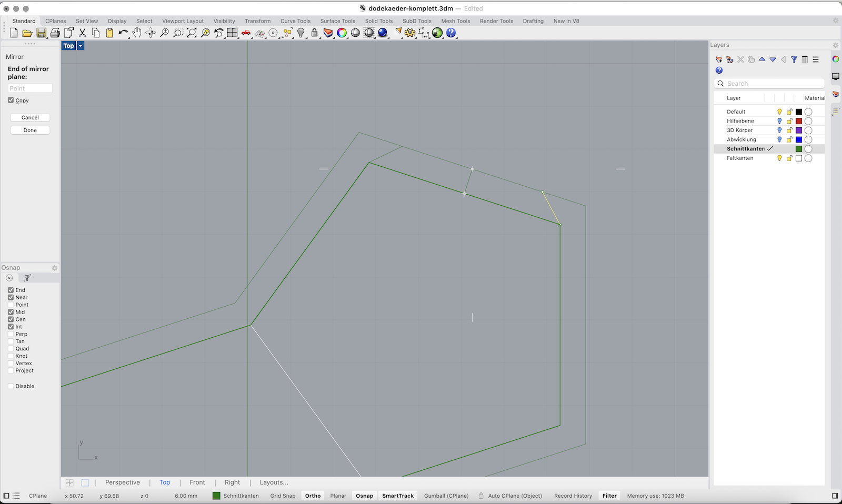
Task: Toggle the Copy checkbox in Mirror
Action: [11, 100]
